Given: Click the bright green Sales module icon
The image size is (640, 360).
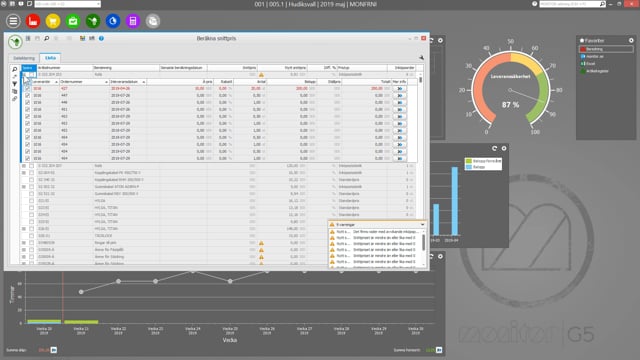Looking at the screenshot, I should point(73,21).
